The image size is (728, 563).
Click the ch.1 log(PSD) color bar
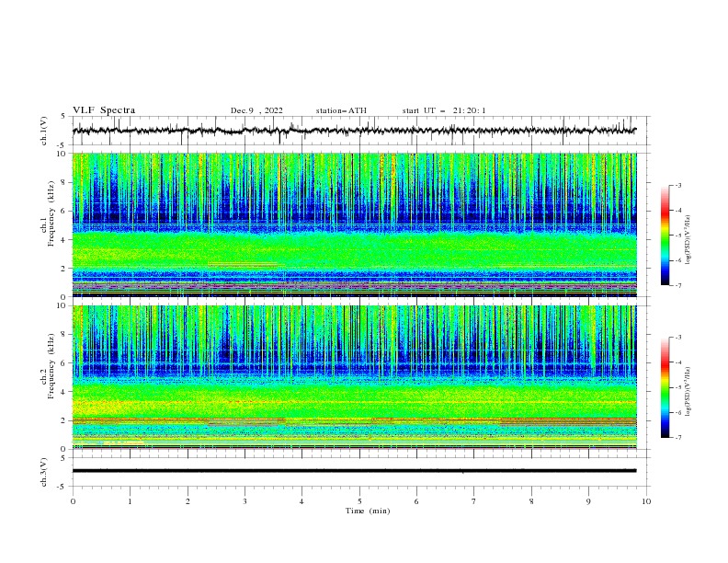pyautogui.click(x=665, y=236)
